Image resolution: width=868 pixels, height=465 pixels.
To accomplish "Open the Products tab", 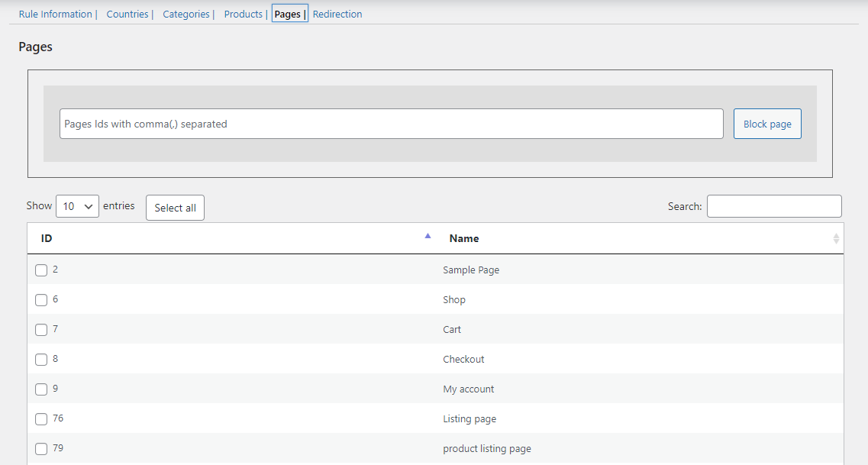I will [243, 15].
